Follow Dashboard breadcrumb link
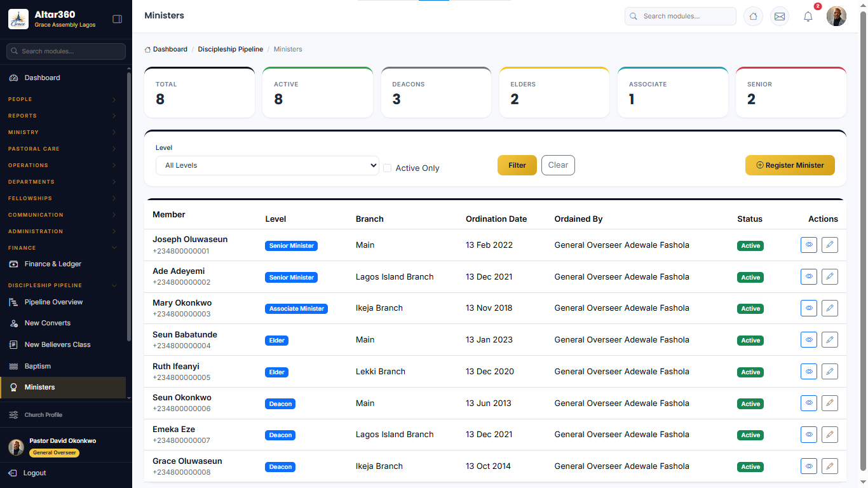This screenshot has height=488, width=868. (x=166, y=49)
